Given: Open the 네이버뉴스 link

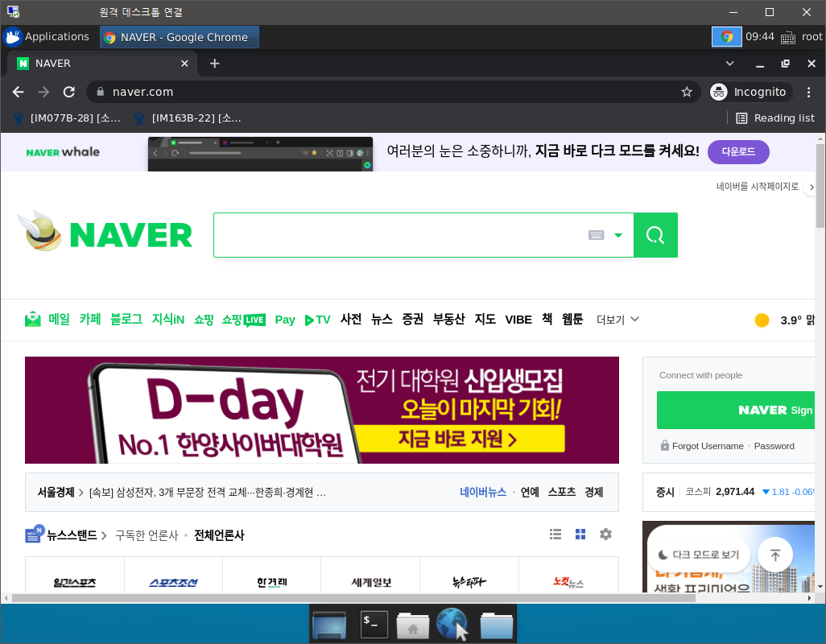Looking at the screenshot, I should pos(482,492).
